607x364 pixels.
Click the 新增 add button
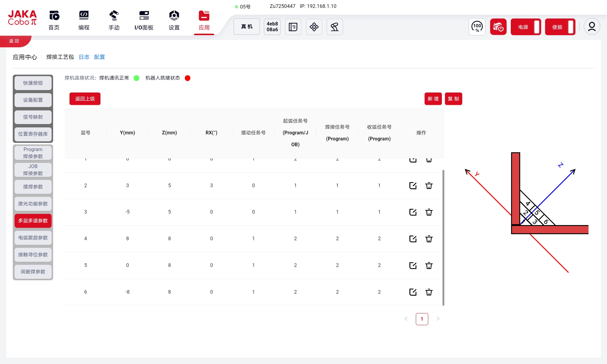pyautogui.click(x=433, y=99)
